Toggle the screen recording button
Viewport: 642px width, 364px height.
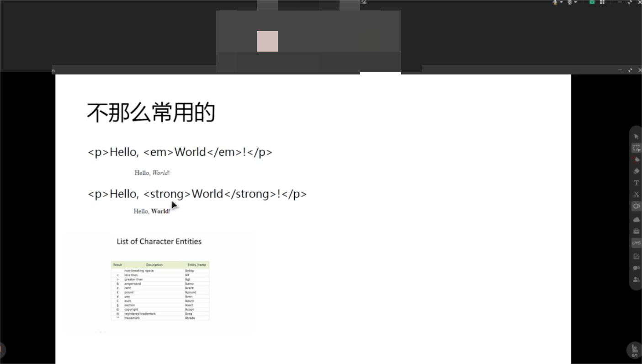pos(636,206)
